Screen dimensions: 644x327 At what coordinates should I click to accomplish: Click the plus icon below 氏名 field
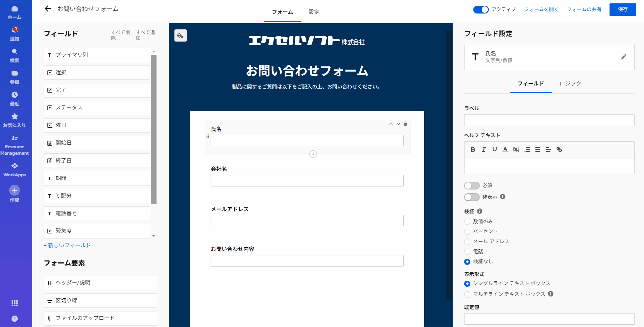(313, 154)
